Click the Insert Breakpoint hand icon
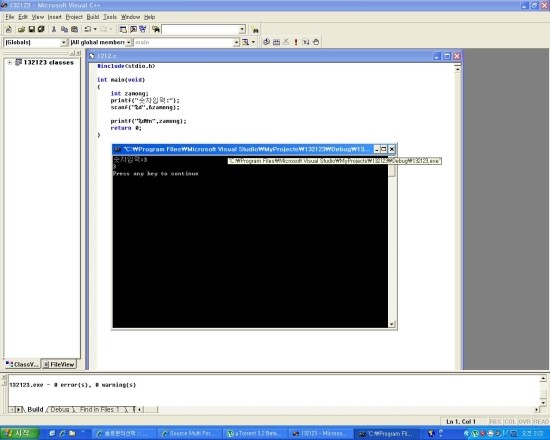 pyautogui.click(x=316, y=42)
